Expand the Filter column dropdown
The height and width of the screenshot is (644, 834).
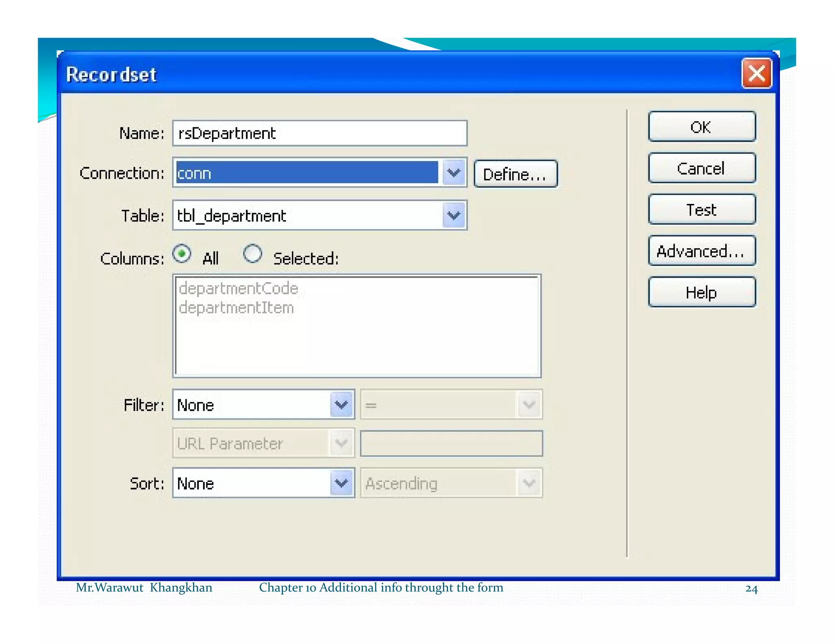pos(341,405)
